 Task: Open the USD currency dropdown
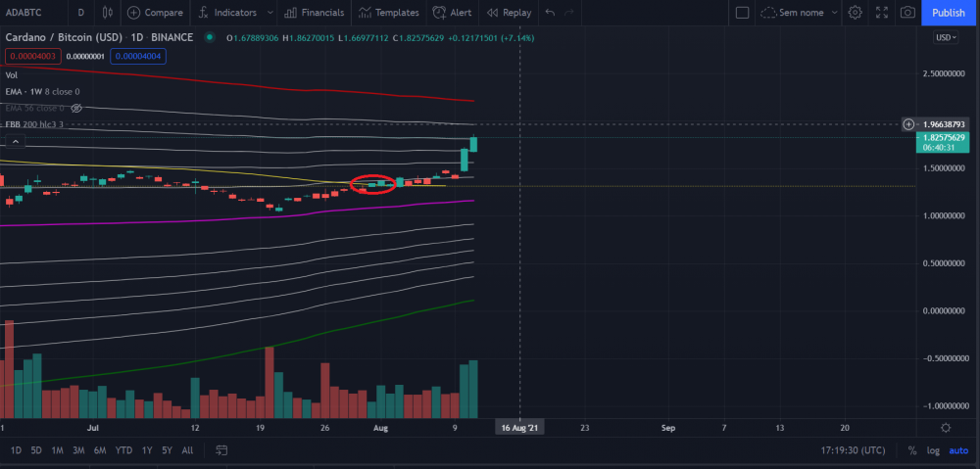tap(946, 37)
